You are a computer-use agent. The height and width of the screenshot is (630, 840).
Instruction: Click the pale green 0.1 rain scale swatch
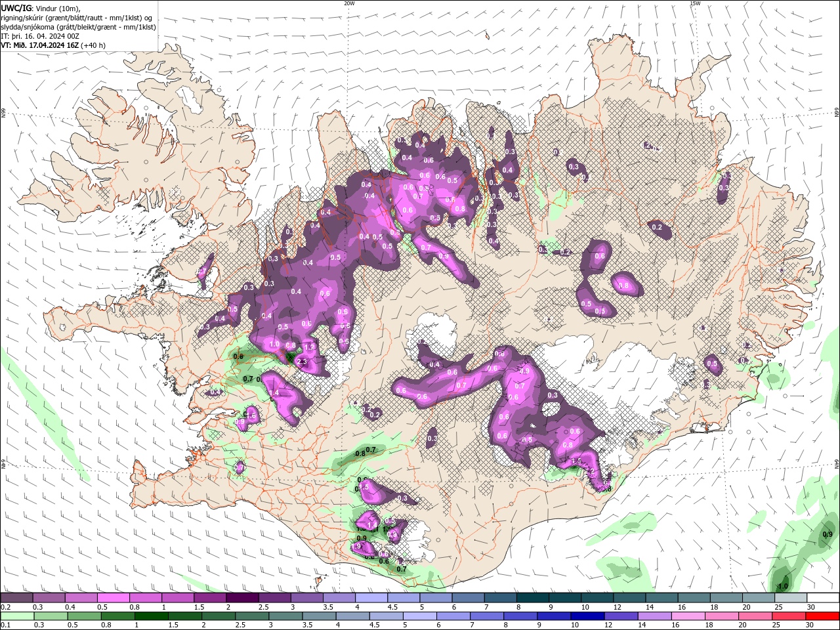click(x=16, y=616)
